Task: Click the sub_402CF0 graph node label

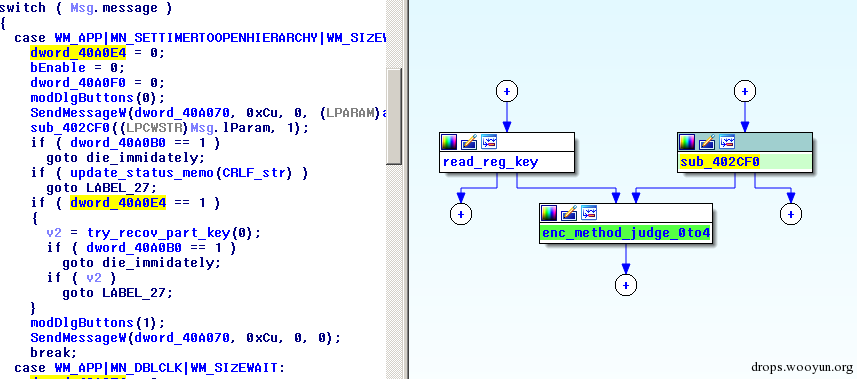Action: [720, 162]
